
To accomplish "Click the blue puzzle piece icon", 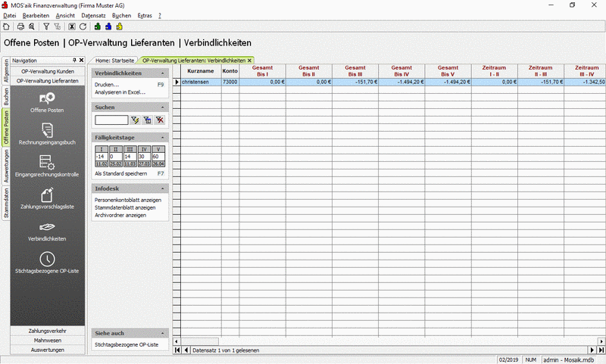I will tap(108, 26).
